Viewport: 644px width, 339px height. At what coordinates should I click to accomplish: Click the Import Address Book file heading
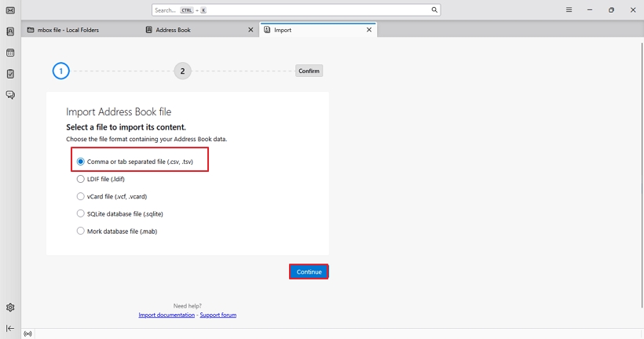coord(119,111)
